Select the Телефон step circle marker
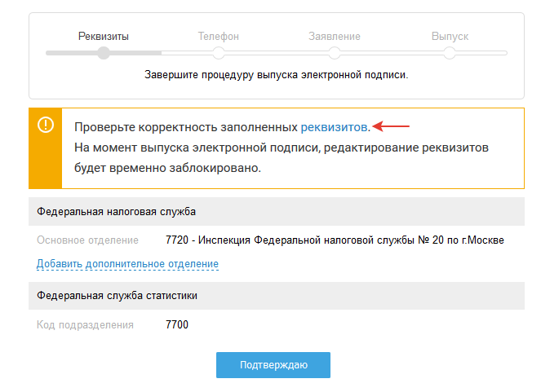Screen dimensions: 541x392 219,53
